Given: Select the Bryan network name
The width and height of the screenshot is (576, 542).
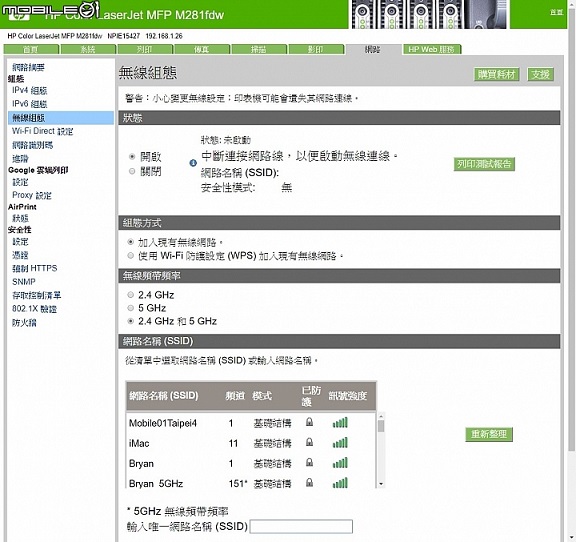Looking at the screenshot, I should [x=141, y=464].
